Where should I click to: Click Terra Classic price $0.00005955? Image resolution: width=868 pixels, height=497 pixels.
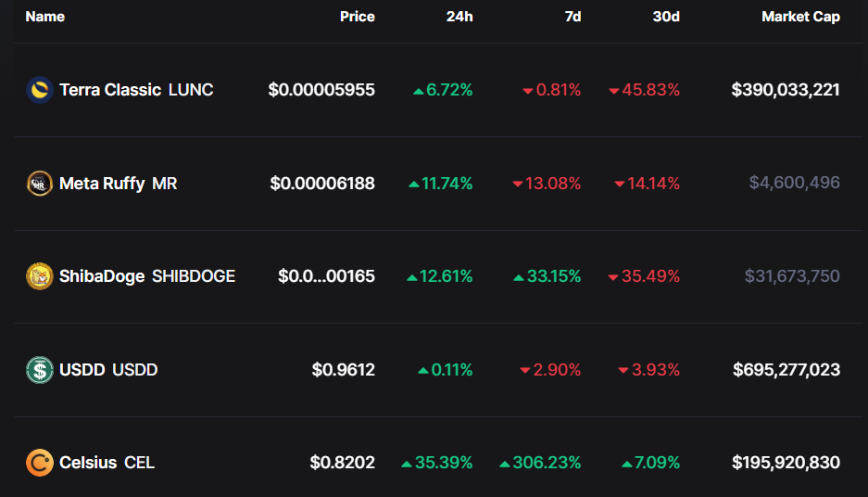point(321,90)
